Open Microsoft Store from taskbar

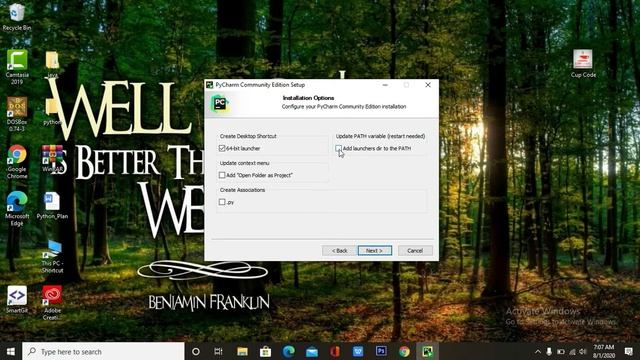(x=265, y=351)
